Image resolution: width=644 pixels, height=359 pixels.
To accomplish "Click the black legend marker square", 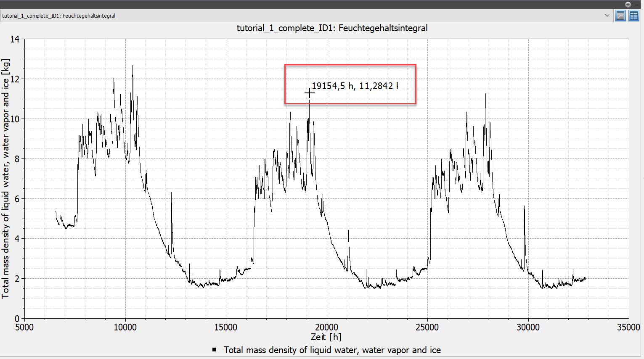I will (215, 350).
